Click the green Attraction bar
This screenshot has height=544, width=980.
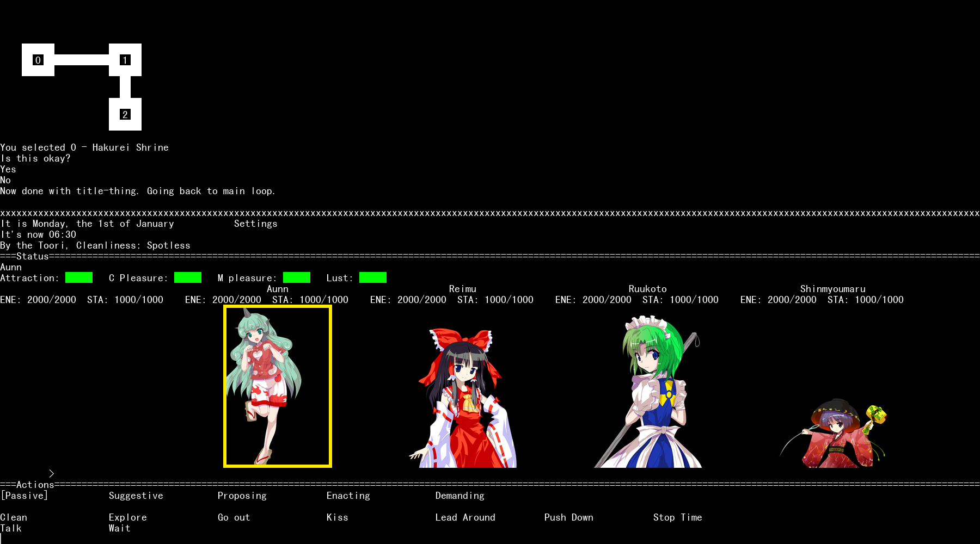79,277
